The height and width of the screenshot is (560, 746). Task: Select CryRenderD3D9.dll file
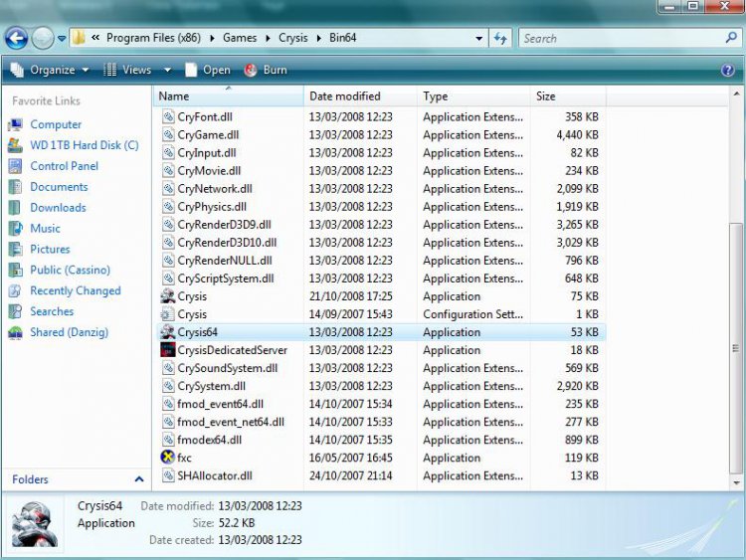tap(224, 225)
